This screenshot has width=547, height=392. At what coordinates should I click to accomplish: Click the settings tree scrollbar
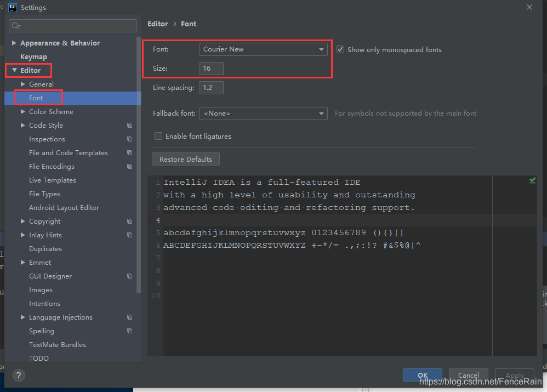point(139,164)
